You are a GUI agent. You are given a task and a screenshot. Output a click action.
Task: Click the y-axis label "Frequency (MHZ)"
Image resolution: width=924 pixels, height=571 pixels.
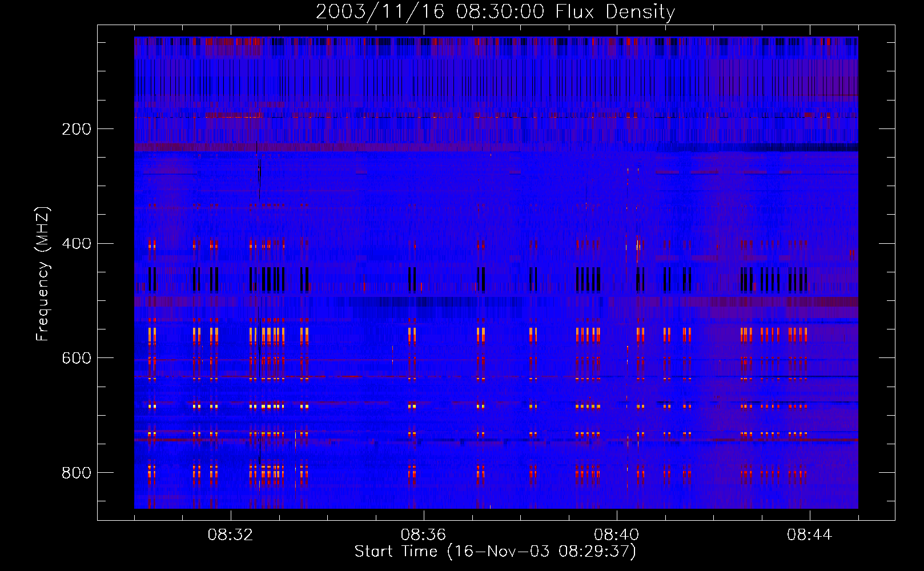pos(43,274)
